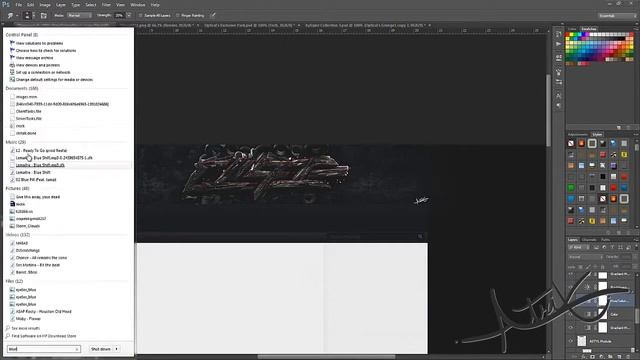Click the lock transparent pixels icon

pos(581,267)
